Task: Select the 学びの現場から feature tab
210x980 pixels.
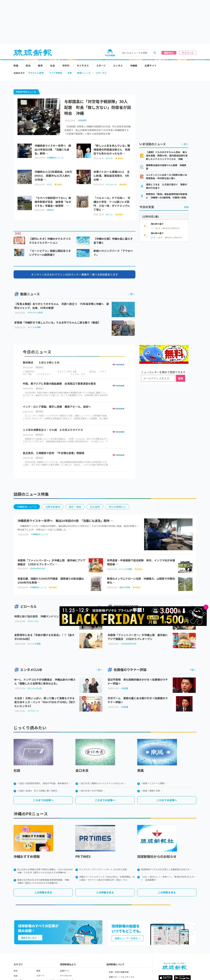Action: pyautogui.click(x=117, y=507)
